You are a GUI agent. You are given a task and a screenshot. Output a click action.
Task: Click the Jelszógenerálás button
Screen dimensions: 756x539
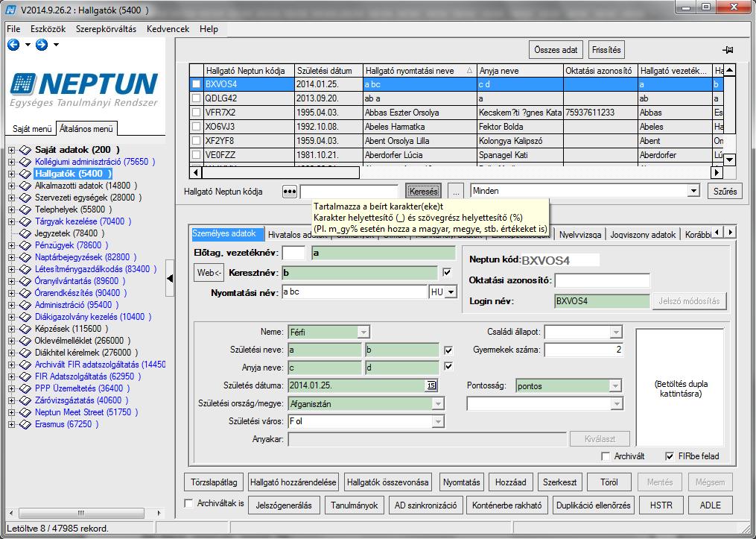click(x=284, y=505)
